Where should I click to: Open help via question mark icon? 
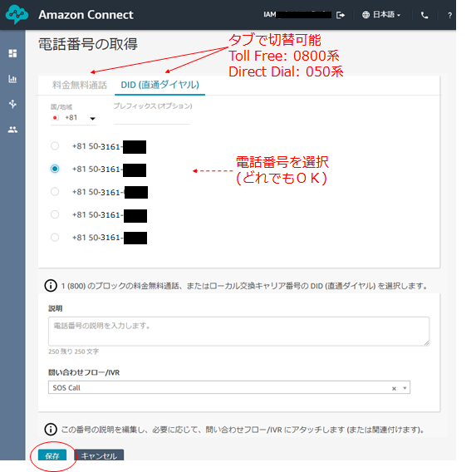tap(449, 15)
